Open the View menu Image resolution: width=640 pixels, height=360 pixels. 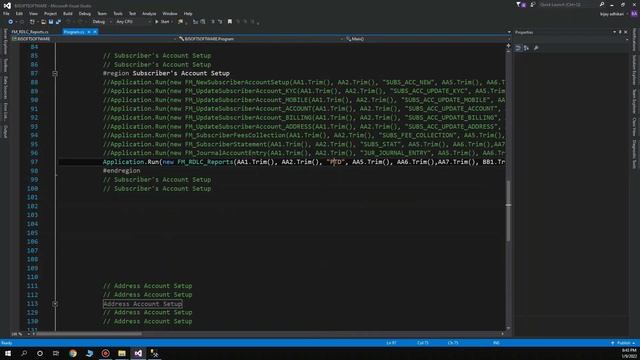pos(33,13)
